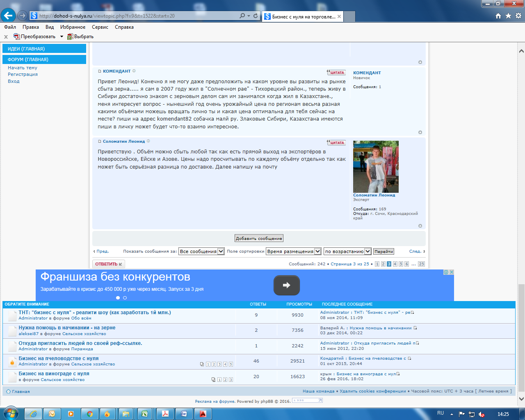
Task: Open the Избранное menu
Action: tap(73, 27)
